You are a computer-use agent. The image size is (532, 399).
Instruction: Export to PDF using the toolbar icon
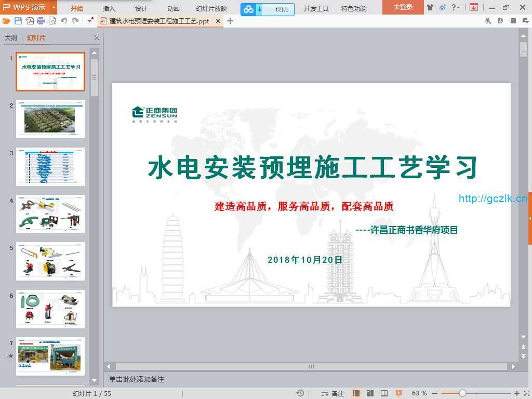coord(30,21)
